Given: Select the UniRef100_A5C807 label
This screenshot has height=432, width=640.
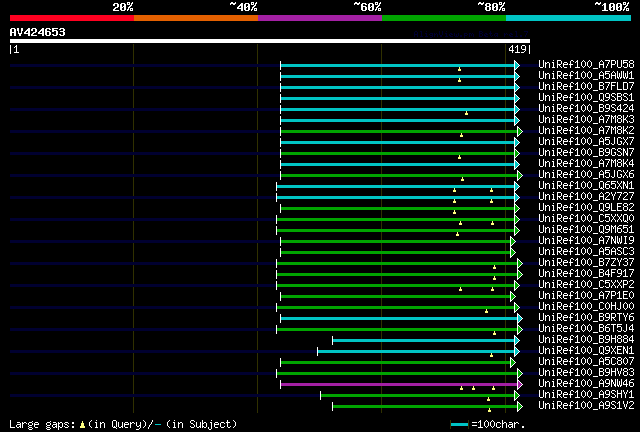Looking at the screenshot, I should (x=586, y=362).
